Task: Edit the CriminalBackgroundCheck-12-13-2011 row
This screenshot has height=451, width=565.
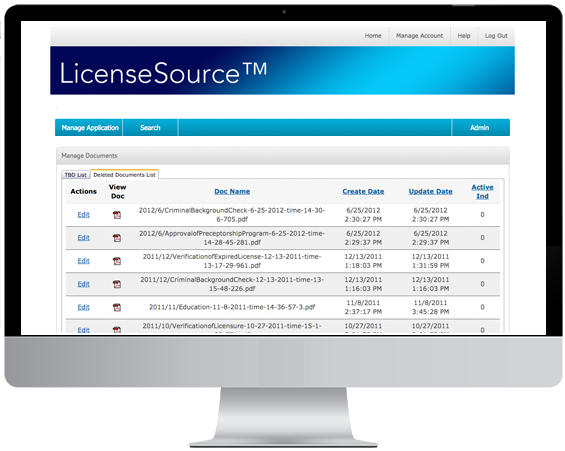Action: click(84, 284)
